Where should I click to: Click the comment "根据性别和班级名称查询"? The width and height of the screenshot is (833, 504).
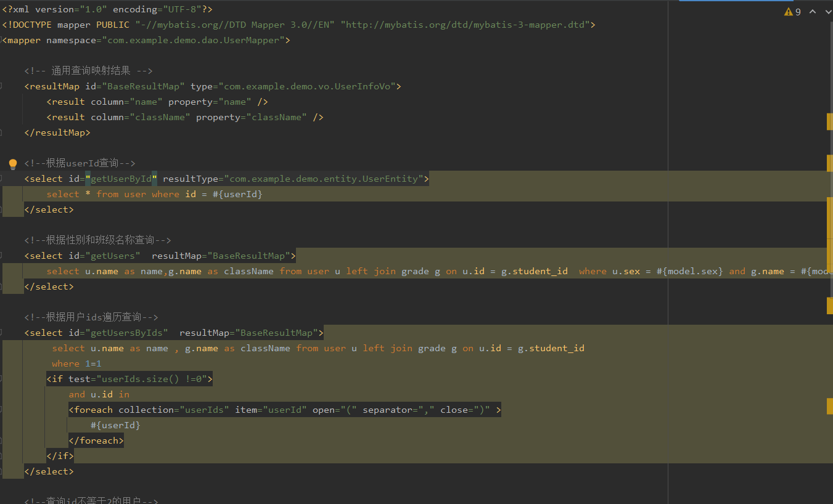(102, 240)
